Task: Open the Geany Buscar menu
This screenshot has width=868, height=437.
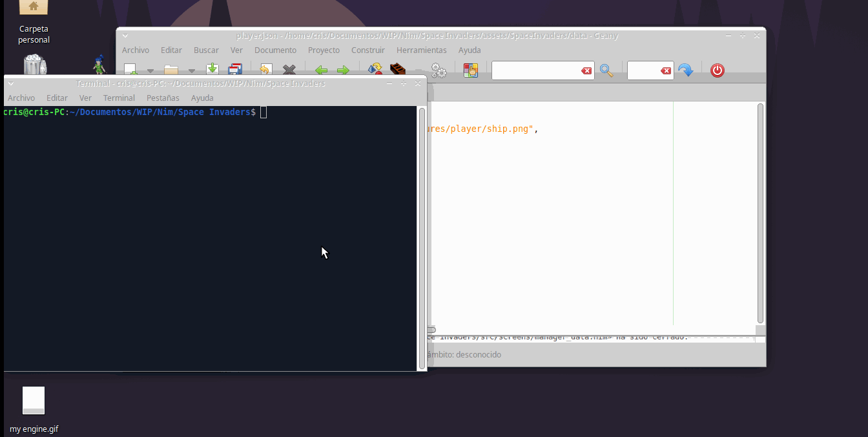Action: click(206, 50)
